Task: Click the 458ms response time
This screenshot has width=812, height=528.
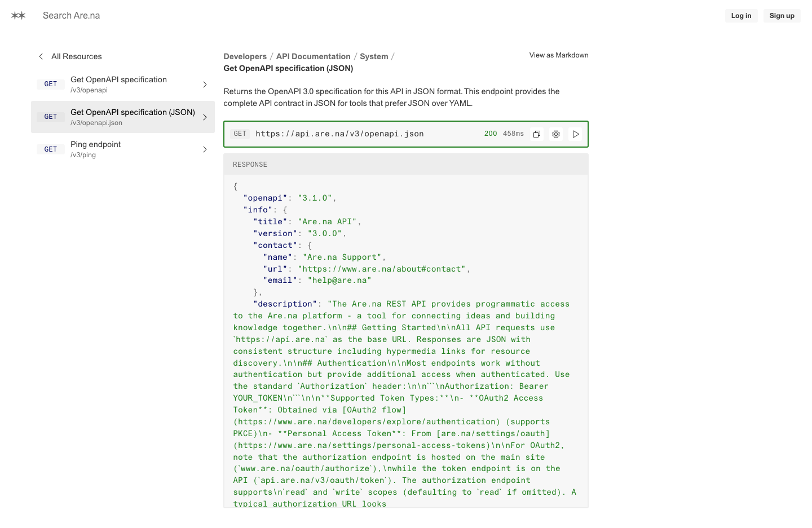Action: point(513,134)
